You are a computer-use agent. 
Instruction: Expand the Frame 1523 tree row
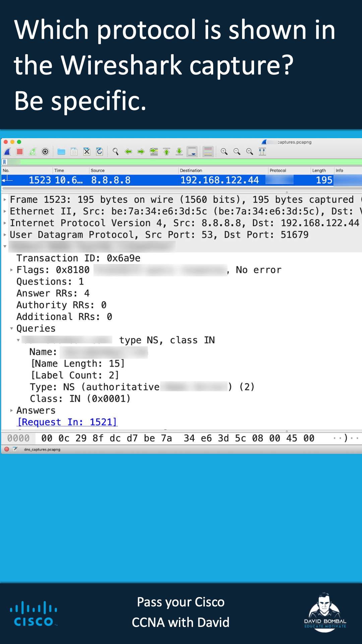[x=5, y=200]
